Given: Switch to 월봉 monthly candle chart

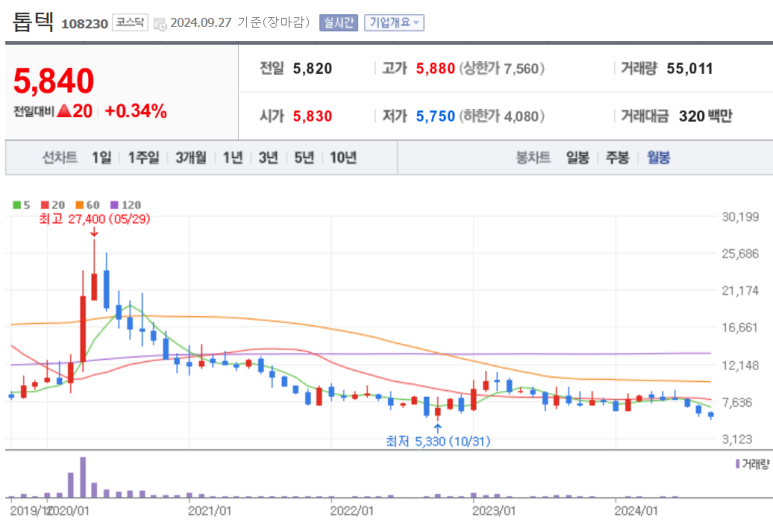Looking at the screenshot, I should pyautogui.click(x=658, y=158).
